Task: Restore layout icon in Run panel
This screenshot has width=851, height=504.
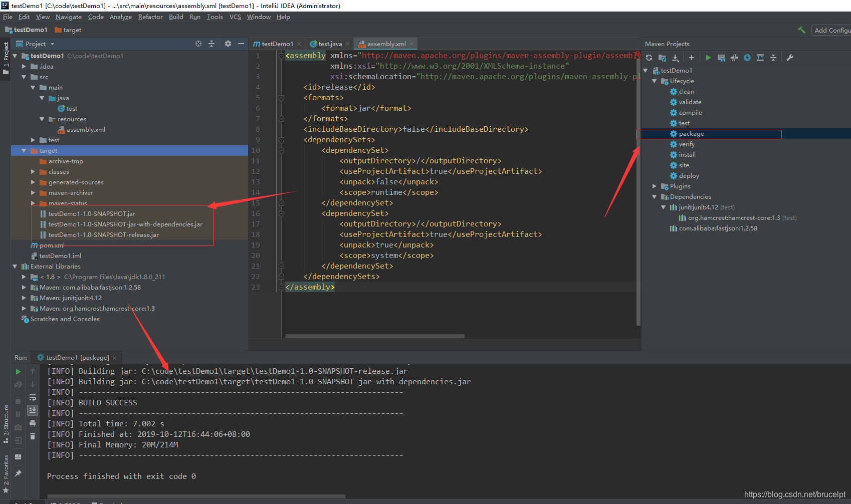Action: [x=18, y=457]
